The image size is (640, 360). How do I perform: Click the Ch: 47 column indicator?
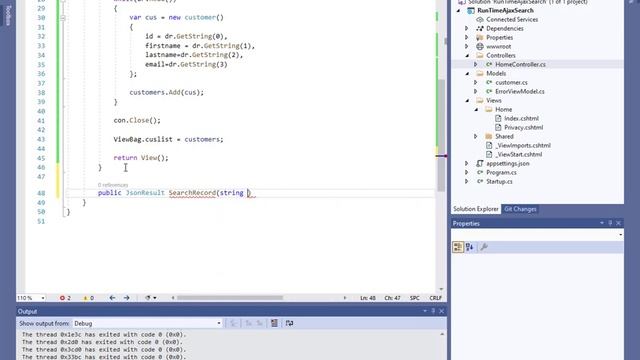click(x=392, y=298)
